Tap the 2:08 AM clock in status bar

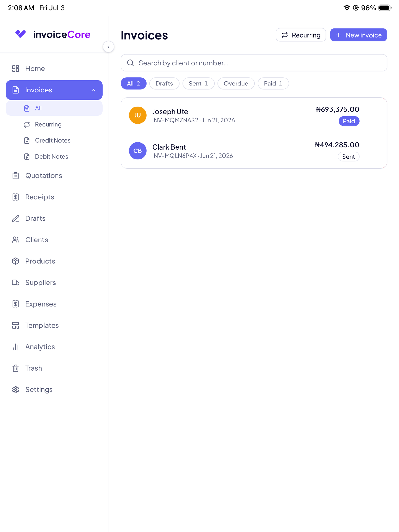[x=21, y=8]
